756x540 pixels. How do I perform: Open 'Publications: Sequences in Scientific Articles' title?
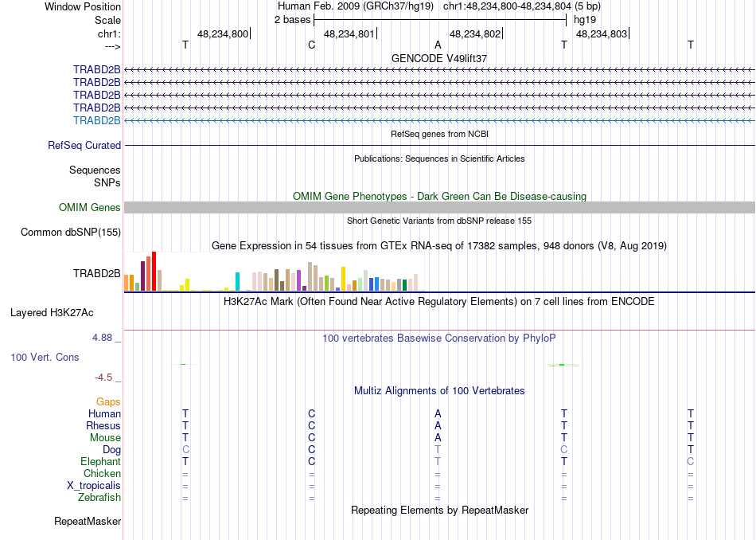[439, 158]
